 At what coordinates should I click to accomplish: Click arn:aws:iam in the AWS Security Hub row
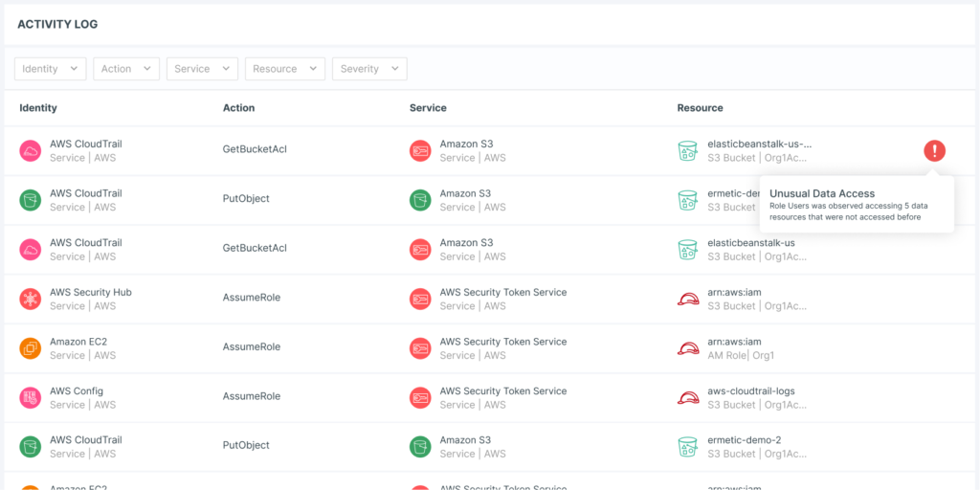[734, 292]
